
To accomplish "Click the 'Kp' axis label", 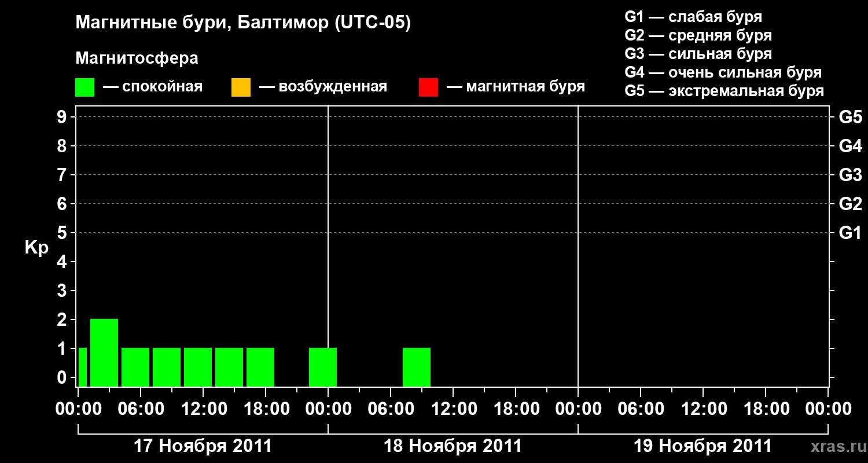I will click(x=36, y=248).
